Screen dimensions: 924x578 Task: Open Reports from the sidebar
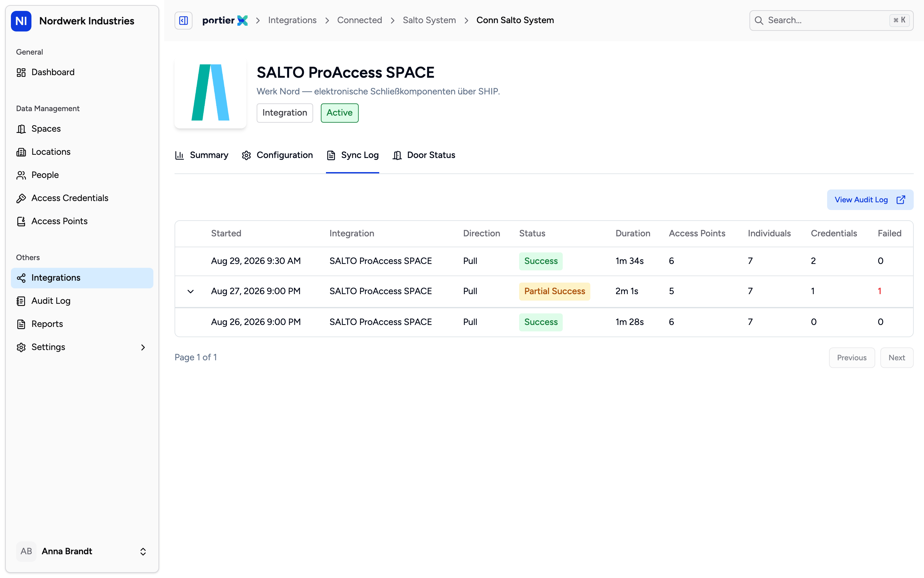point(82,324)
